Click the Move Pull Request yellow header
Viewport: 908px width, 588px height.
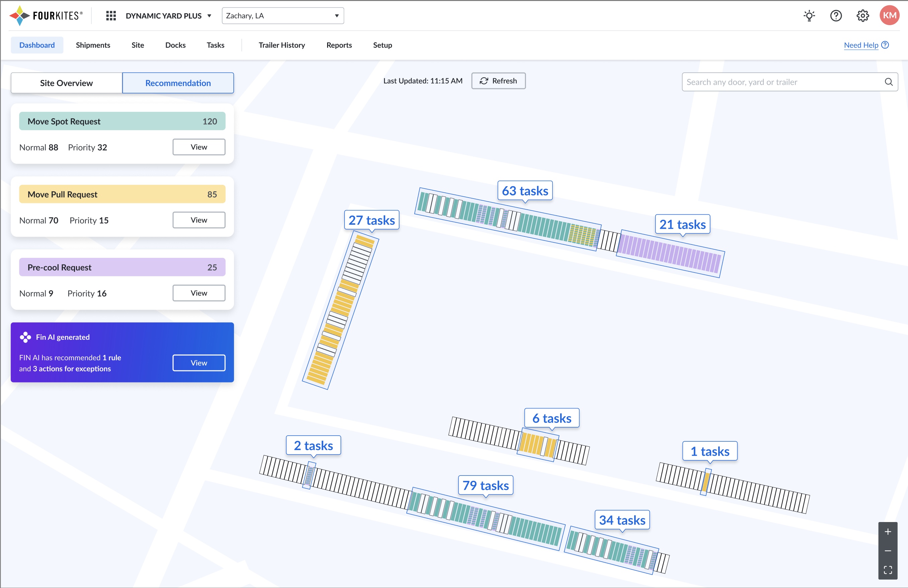tap(122, 194)
